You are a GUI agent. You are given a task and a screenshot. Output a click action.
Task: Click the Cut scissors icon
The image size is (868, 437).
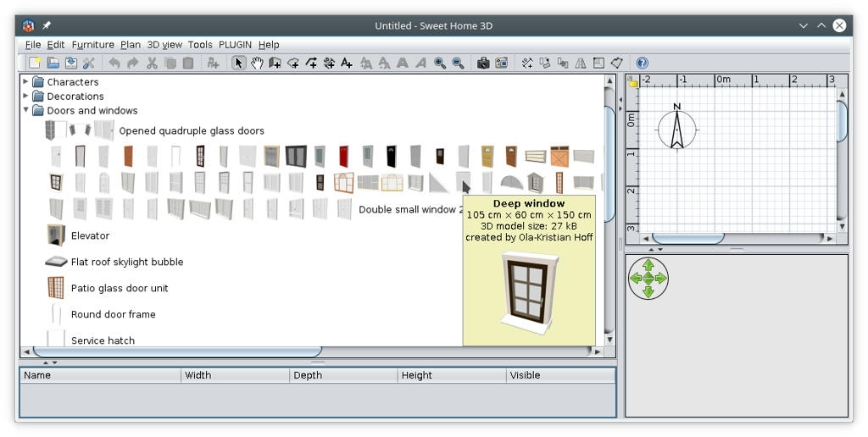pos(152,63)
